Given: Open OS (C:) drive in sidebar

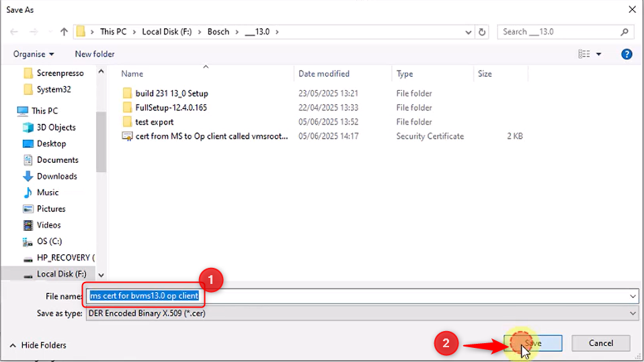Looking at the screenshot, I should 49,241.
